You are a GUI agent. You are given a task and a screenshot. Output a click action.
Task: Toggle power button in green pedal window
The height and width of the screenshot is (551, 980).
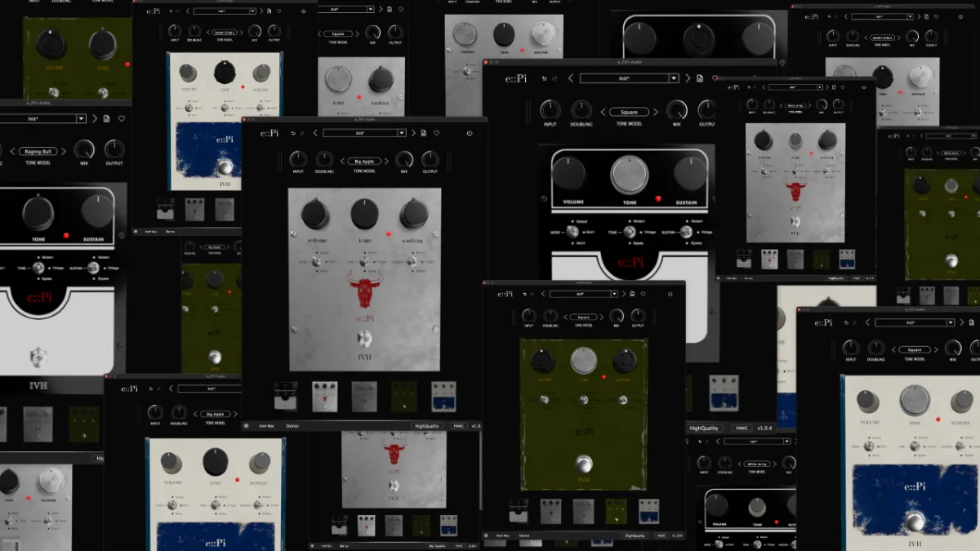[x=670, y=294]
